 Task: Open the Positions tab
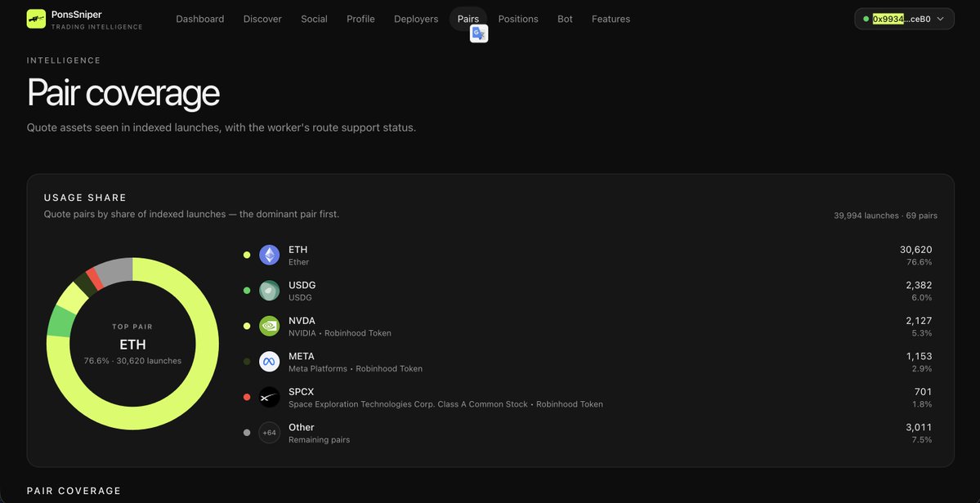(x=518, y=19)
